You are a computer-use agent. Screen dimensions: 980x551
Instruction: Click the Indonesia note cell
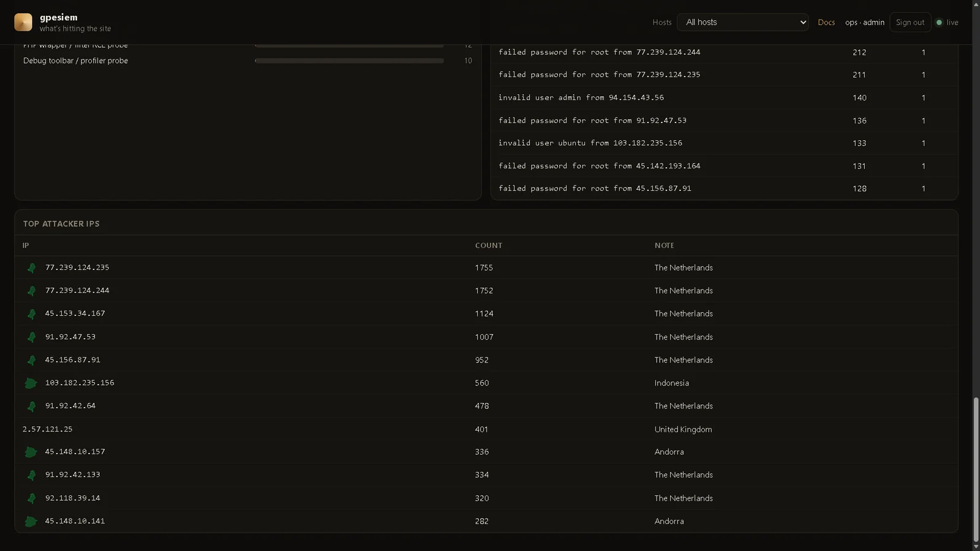point(671,383)
